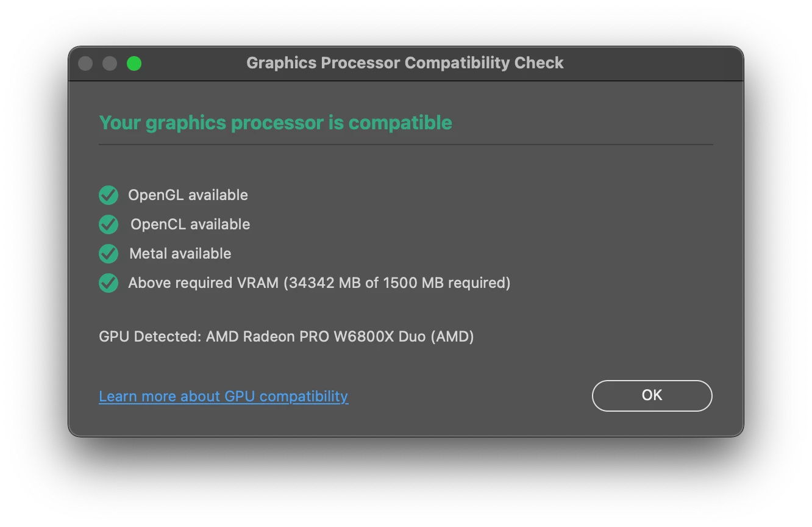
Task: Open Learn more about GPU compatibility link
Action: (x=224, y=396)
